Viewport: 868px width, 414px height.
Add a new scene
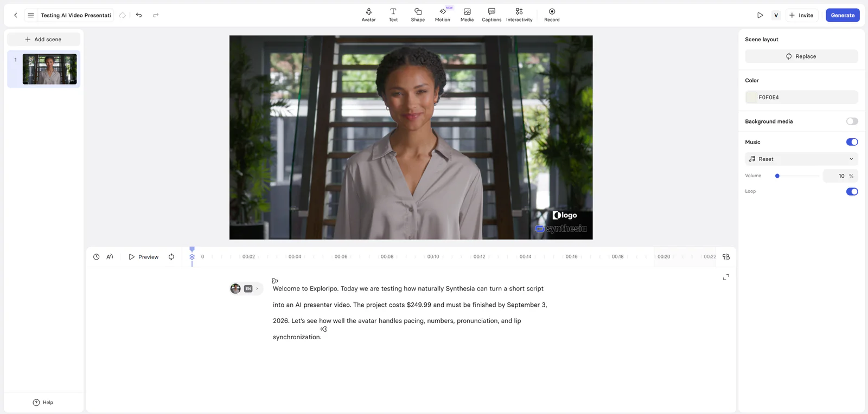[x=43, y=39]
